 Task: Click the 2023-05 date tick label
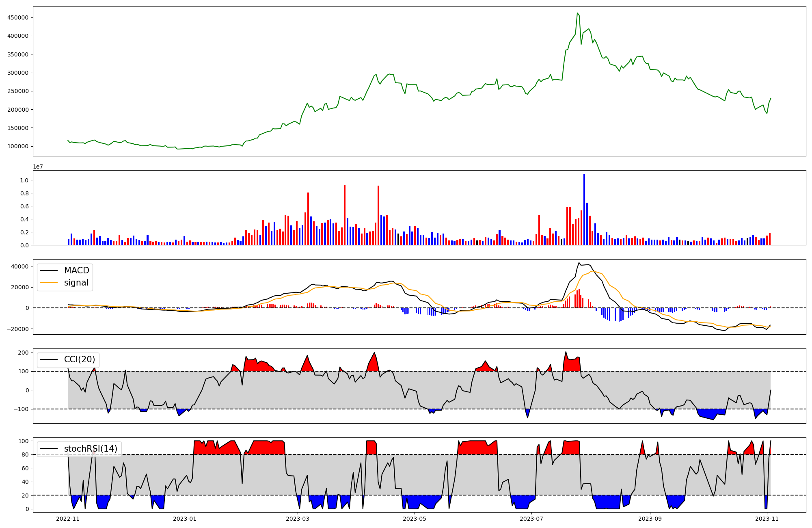click(x=415, y=519)
